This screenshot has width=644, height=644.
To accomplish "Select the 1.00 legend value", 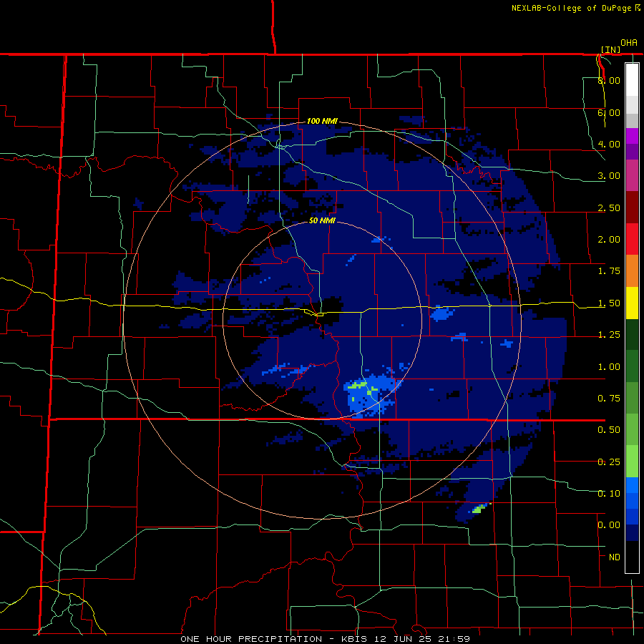I will (609, 367).
